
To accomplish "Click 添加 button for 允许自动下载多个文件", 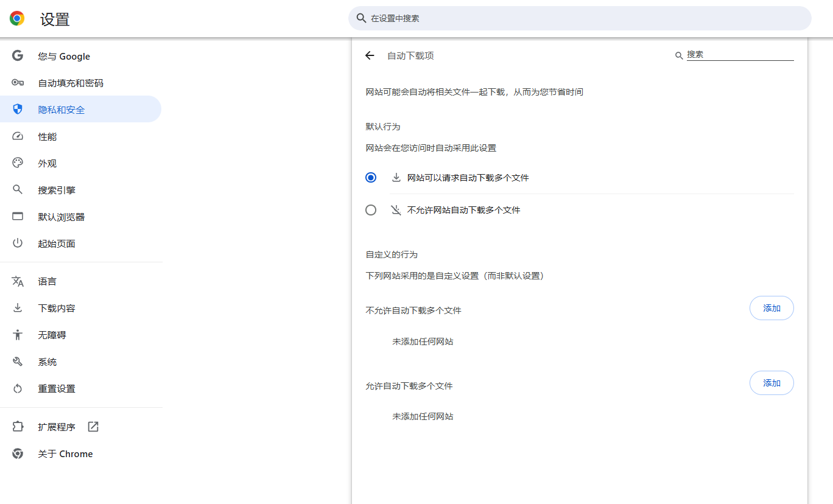I will click(x=771, y=383).
